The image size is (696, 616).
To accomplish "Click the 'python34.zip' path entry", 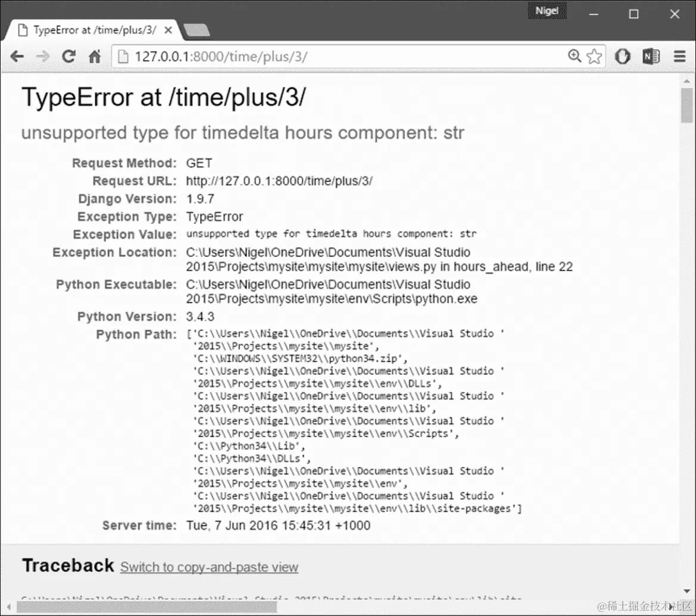I will click(300, 359).
